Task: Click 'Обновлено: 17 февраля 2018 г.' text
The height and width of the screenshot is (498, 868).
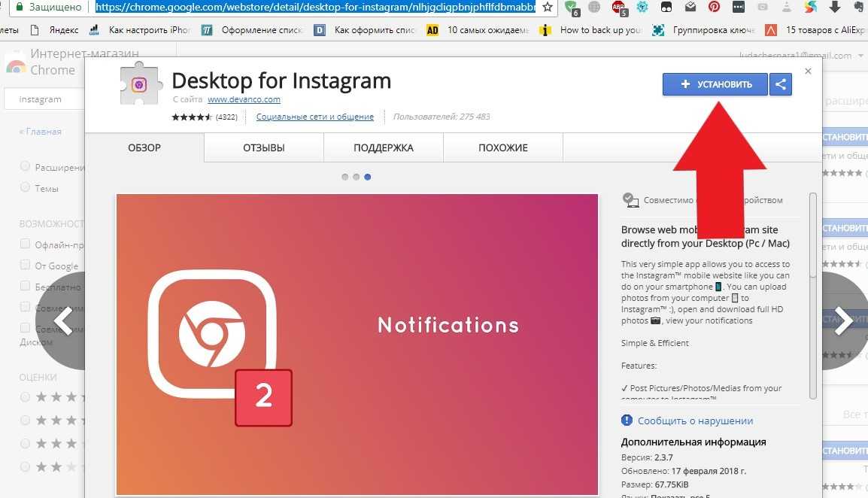Action: click(x=684, y=471)
